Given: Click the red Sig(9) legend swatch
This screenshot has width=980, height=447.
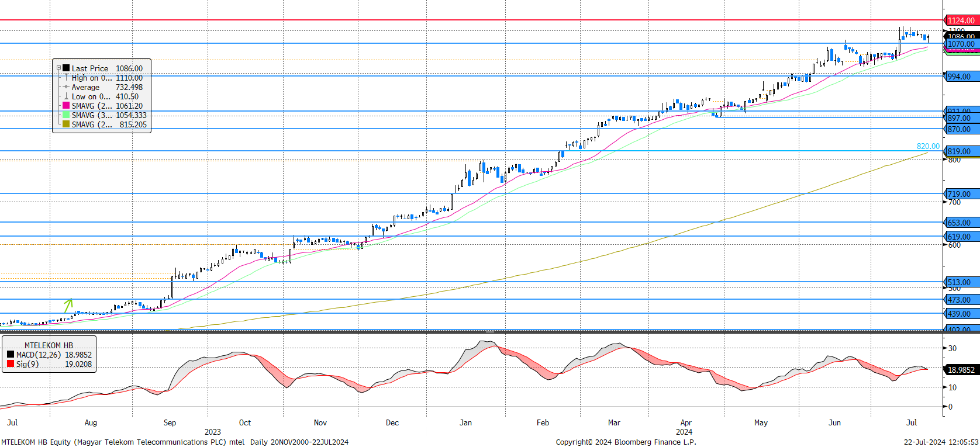Looking at the screenshot, I should coord(11,363).
